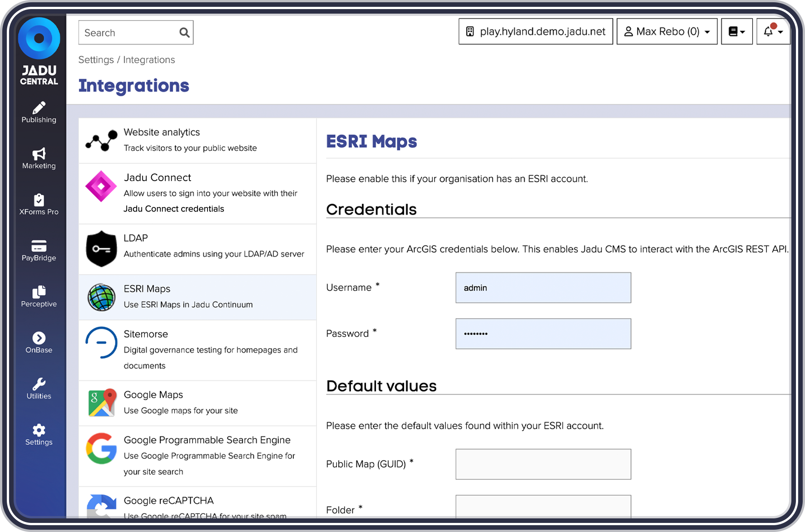The image size is (805, 532).
Task: Open Publishing pencil icon in sidebar
Action: (x=39, y=108)
